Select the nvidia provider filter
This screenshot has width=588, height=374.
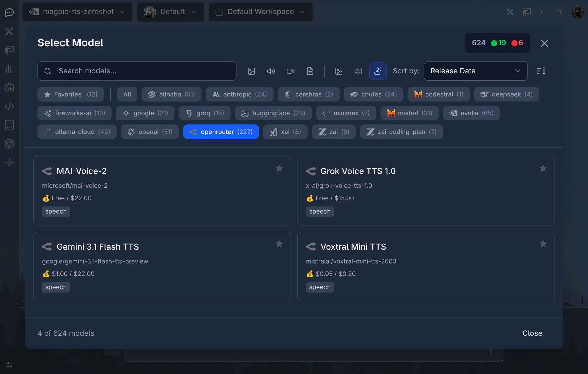tap(471, 113)
